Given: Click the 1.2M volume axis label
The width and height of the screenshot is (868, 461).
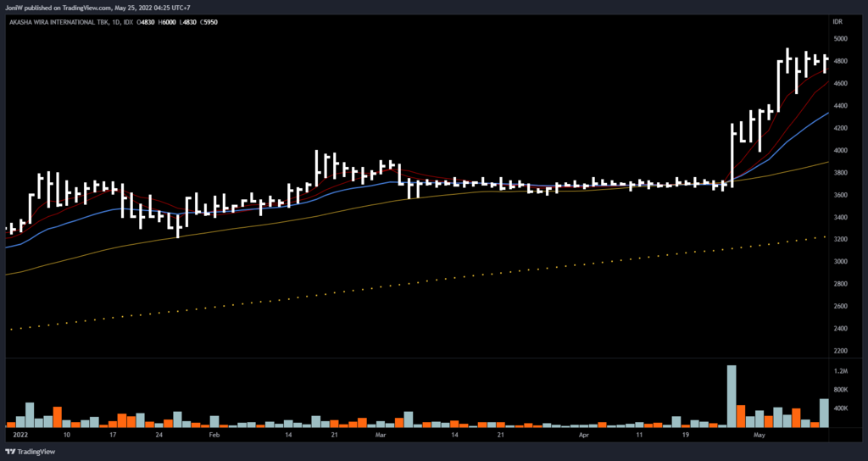Looking at the screenshot, I should click(840, 371).
